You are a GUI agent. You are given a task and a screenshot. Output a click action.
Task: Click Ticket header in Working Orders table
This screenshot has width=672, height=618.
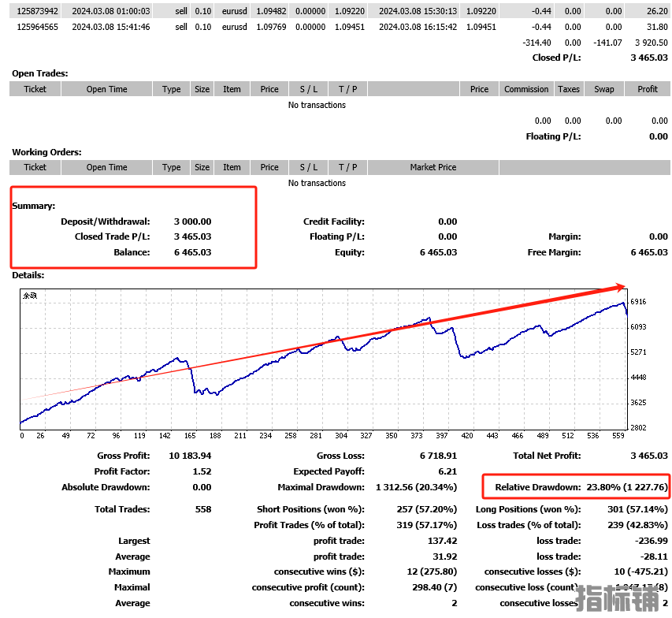click(x=35, y=167)
